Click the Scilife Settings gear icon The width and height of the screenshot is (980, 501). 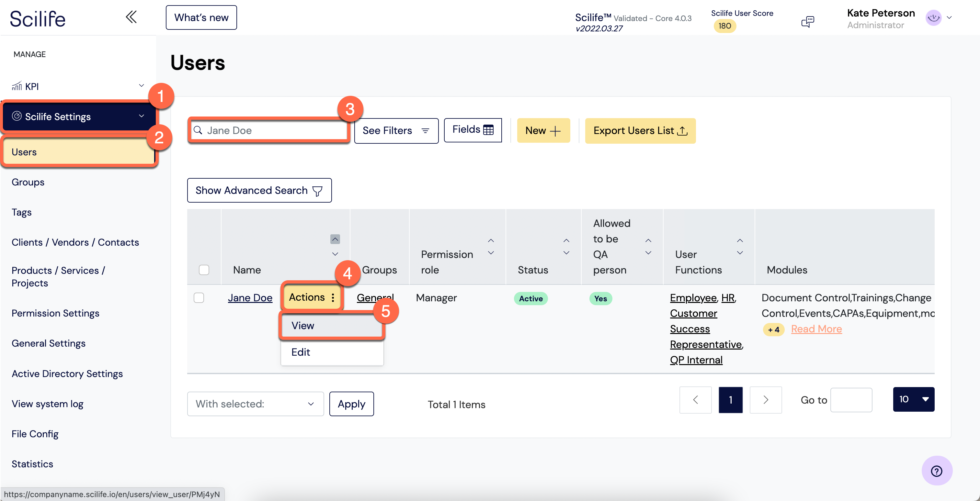coord(17,116)
